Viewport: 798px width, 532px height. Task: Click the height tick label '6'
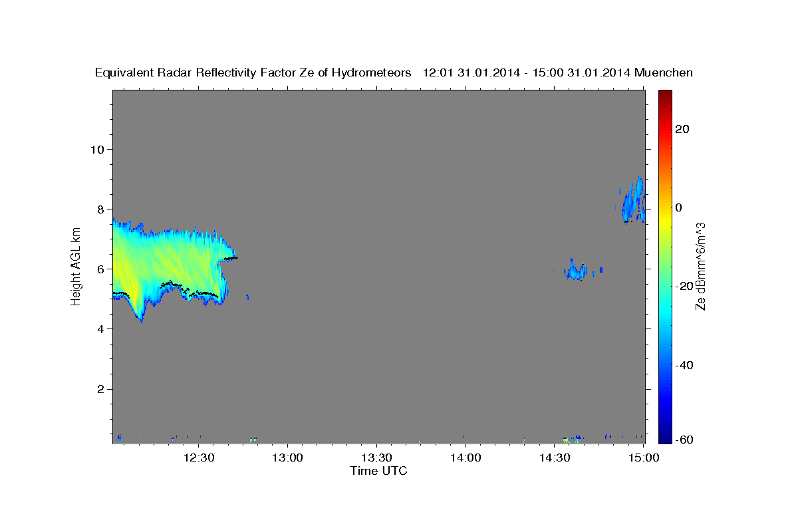pyautogui.click(x=100, y=269)
